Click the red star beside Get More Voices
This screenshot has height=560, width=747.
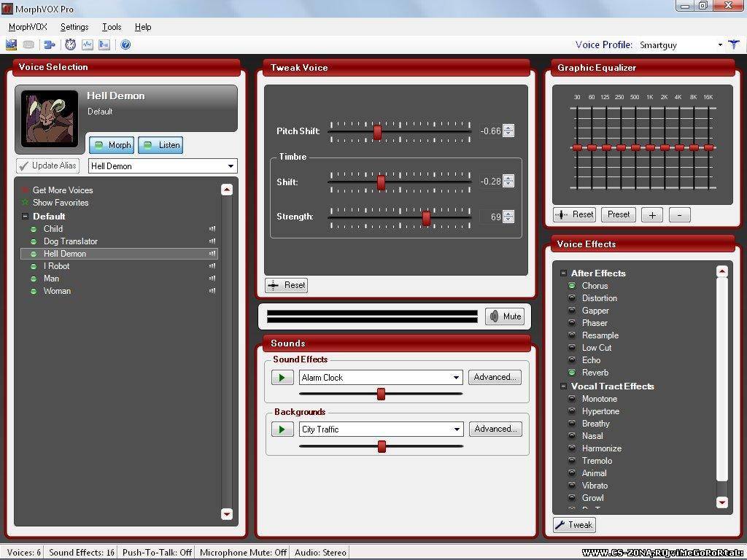pyautogui.click(x=26, y=190)
